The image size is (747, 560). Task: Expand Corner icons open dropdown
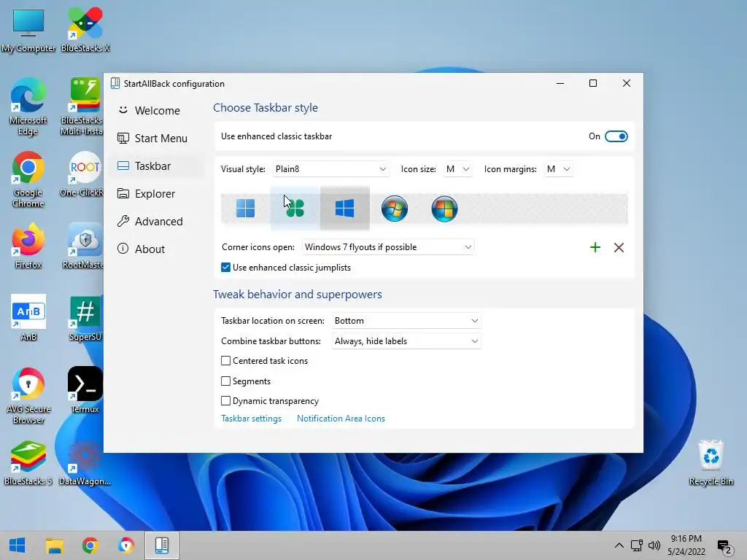388,247
